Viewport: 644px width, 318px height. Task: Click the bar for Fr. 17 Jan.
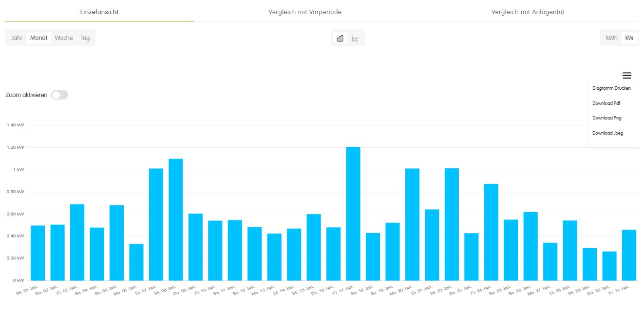[353, 214]
